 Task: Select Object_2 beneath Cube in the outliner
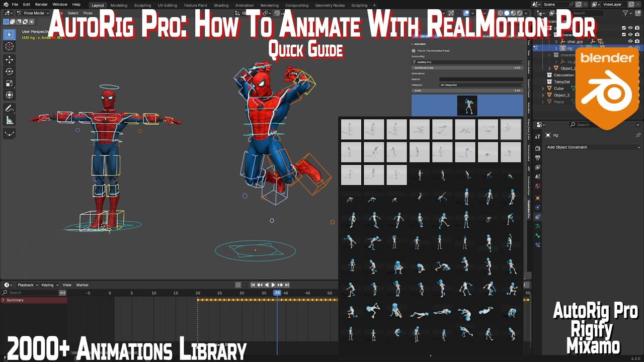coord(561,95)
